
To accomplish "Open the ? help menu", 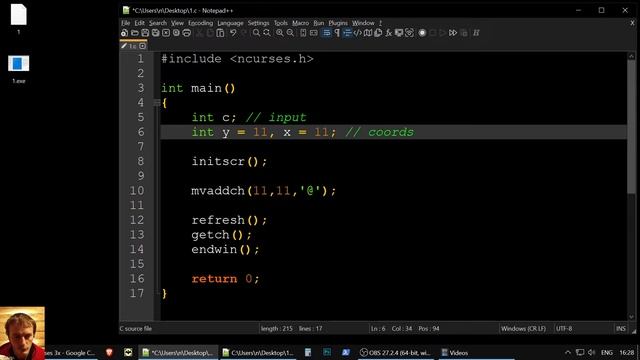I will (x=380, y=23).
